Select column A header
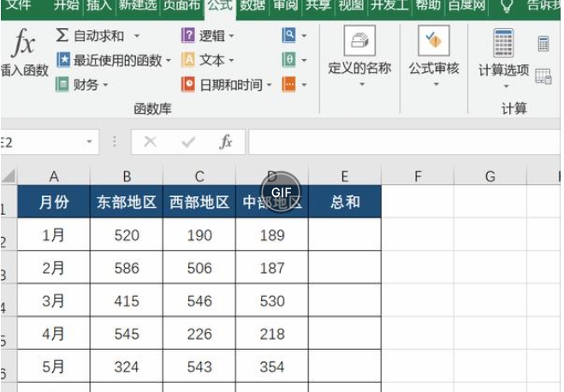564x392 pixels. click(x=54, y=176)
